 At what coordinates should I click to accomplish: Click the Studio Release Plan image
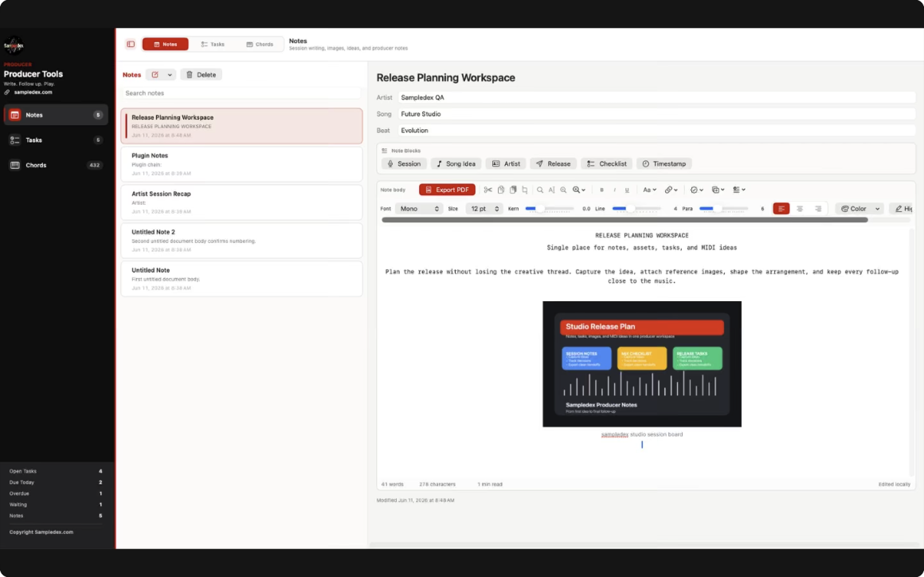click(642, 364)
